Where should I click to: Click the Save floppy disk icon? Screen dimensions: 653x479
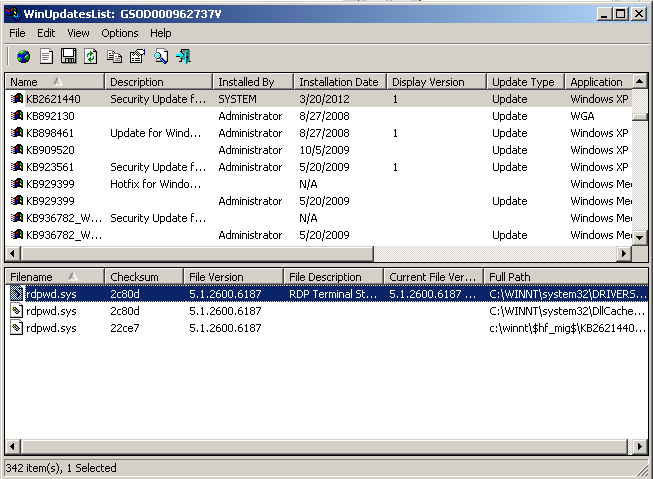point(68,56)
